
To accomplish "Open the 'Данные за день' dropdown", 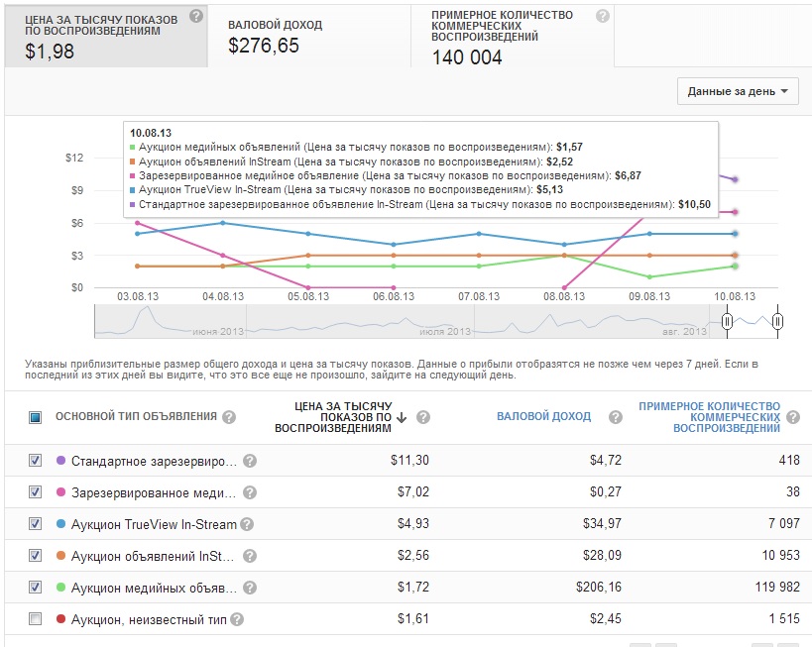I will click(x=738, y=91).
